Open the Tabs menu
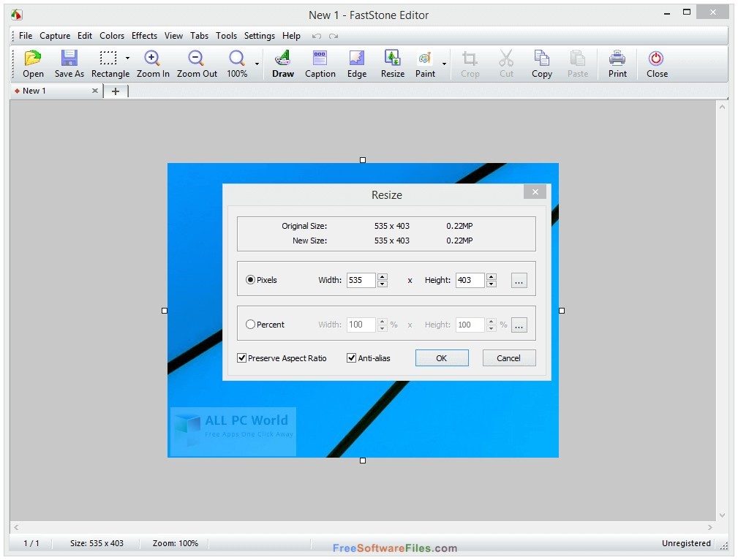738x560 pixels. click(x=199, y=36)
